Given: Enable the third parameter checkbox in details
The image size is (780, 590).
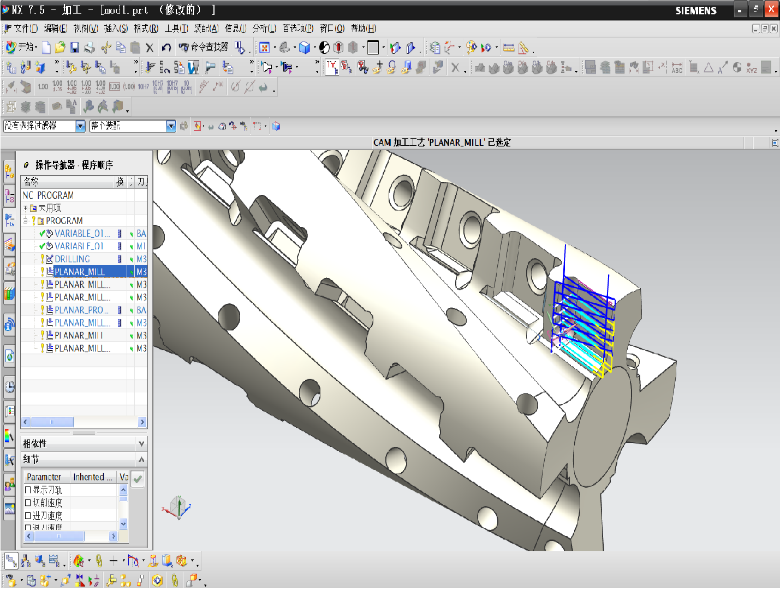Looking at the screenshot, I should [x=28, y=514].
